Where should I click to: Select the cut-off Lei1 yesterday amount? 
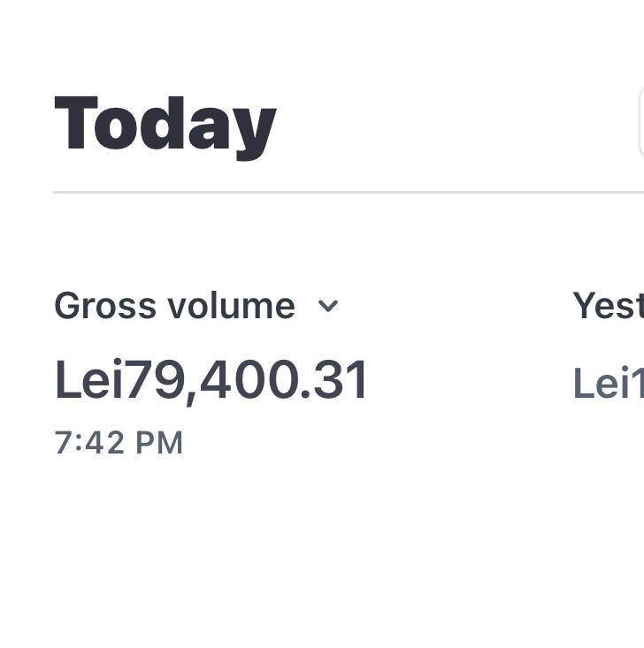[608, 384]
